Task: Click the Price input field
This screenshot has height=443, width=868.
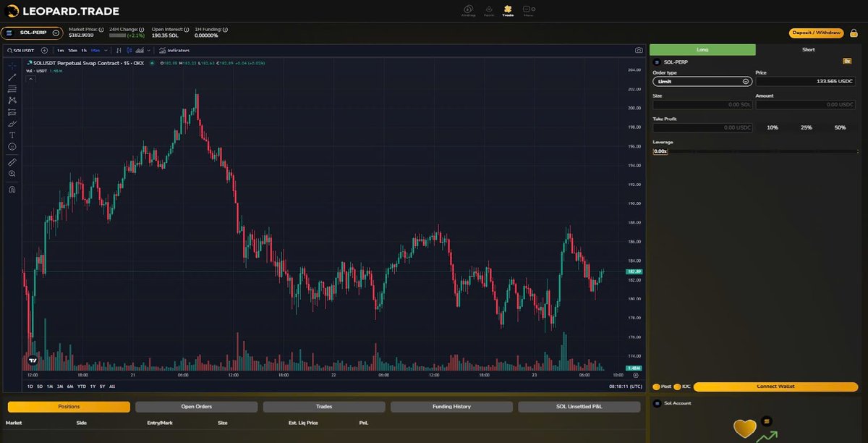Action: point(807,82)
